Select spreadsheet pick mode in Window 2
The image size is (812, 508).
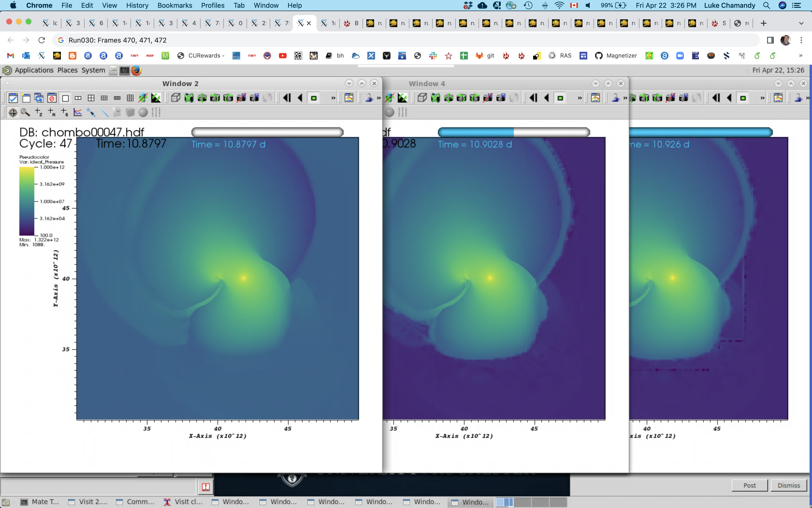(65, 112)
